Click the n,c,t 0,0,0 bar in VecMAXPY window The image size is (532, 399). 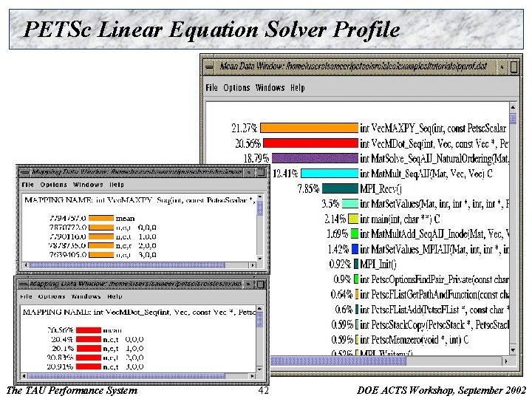(101, 228)
